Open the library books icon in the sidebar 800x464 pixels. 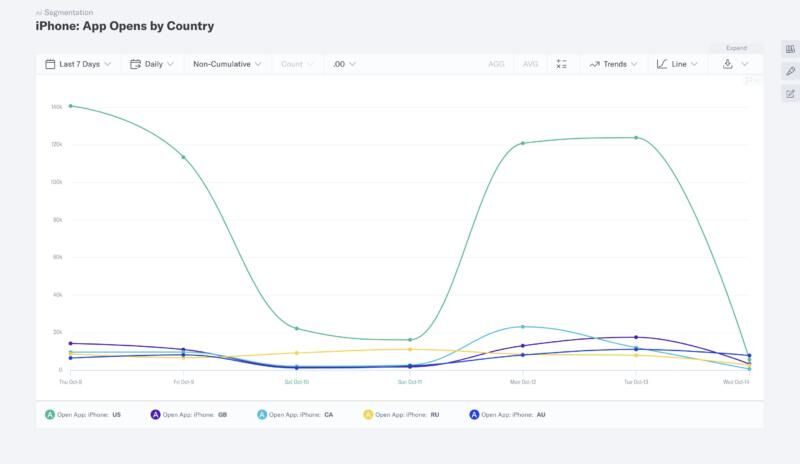click(790, 49)
